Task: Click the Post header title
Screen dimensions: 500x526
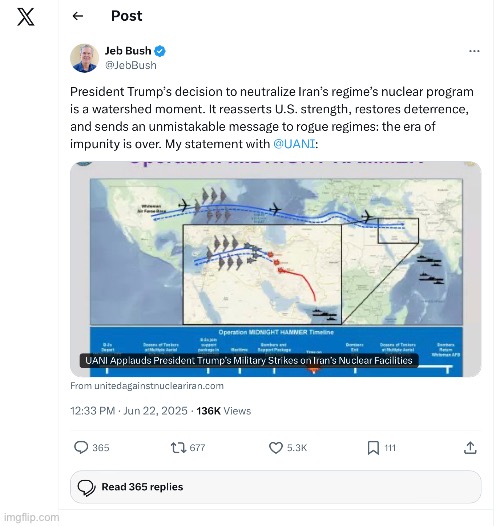Action: pos(127,16)
